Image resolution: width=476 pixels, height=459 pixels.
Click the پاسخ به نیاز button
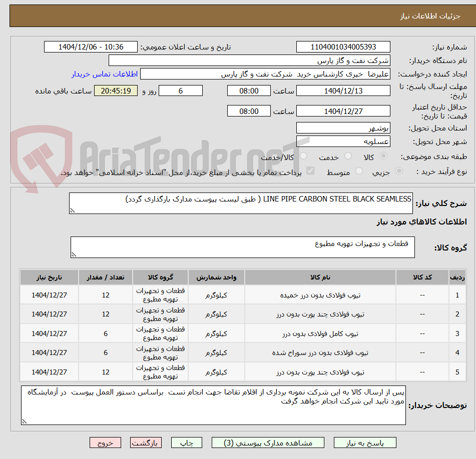pos(365,442)
